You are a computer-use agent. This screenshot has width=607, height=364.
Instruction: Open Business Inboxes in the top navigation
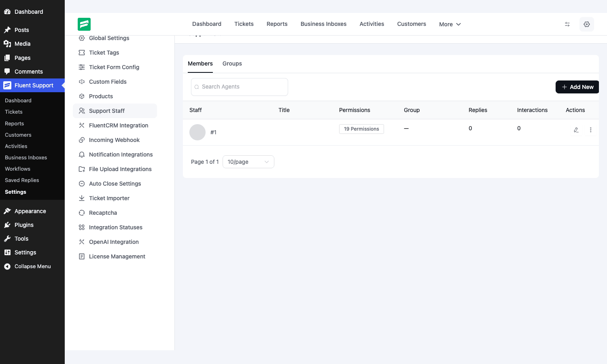pos(324,24)
